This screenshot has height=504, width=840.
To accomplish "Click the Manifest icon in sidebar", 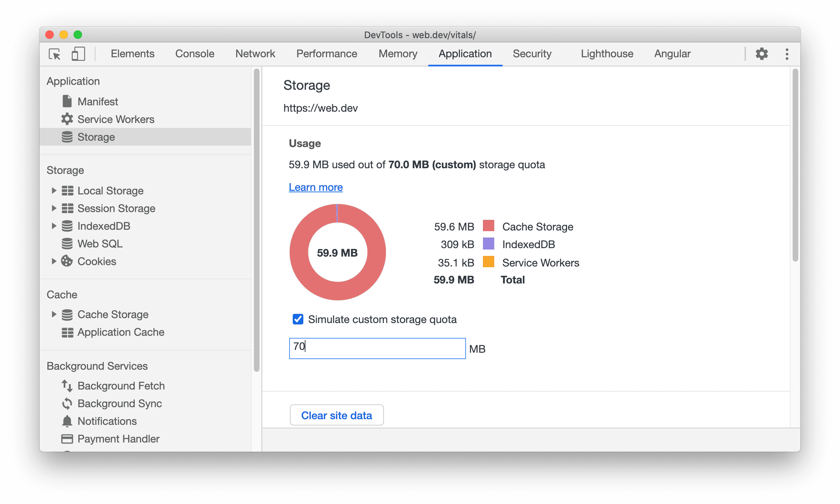I will tap(66, 101).
